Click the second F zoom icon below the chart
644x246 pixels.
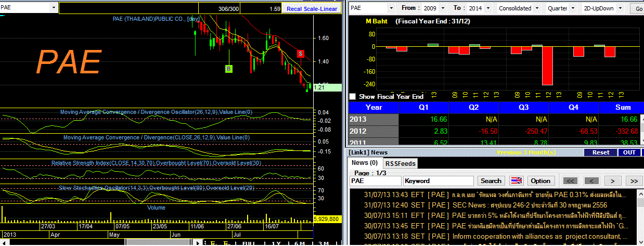226,243
